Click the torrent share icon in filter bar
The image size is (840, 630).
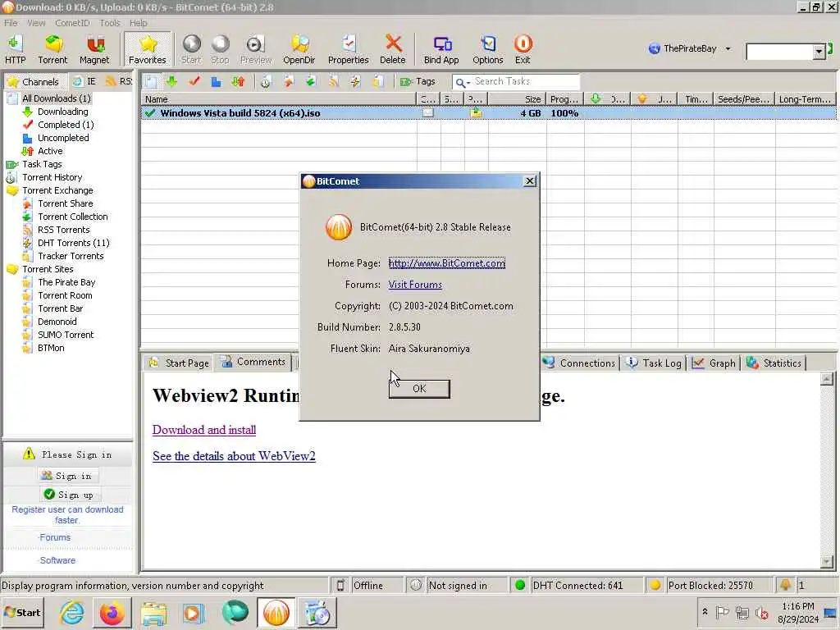(289, 81)
